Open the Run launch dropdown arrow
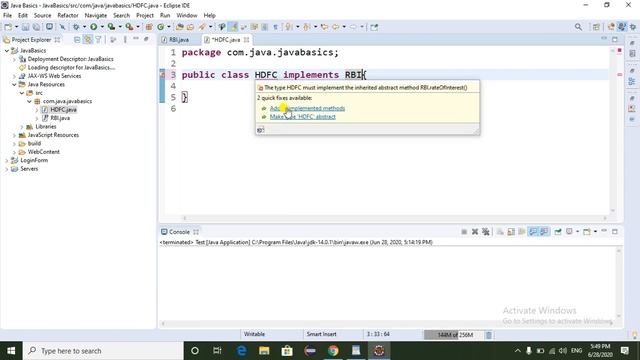The width and height of the screenshot is (640, 360). click(x=102, y=27)
